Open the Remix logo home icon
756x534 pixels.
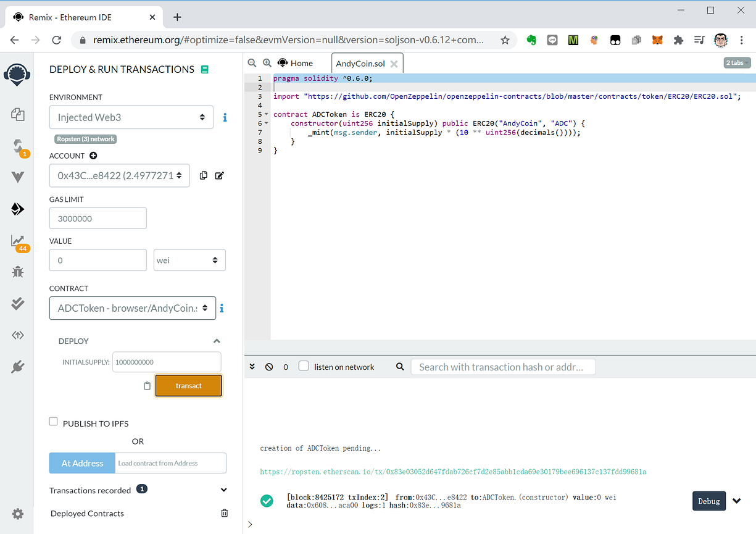coord(17,74)
